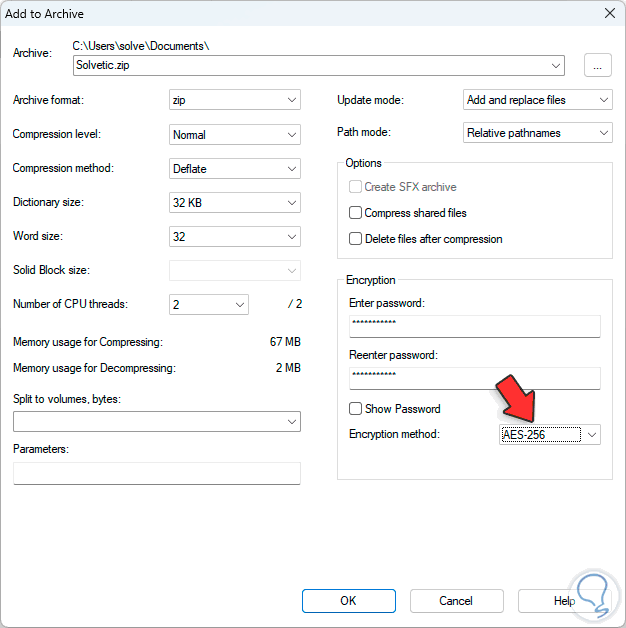This screenshot has height=628, width=626.
Task: Open the Update mode dropdown
Action: tap(538, 100)
